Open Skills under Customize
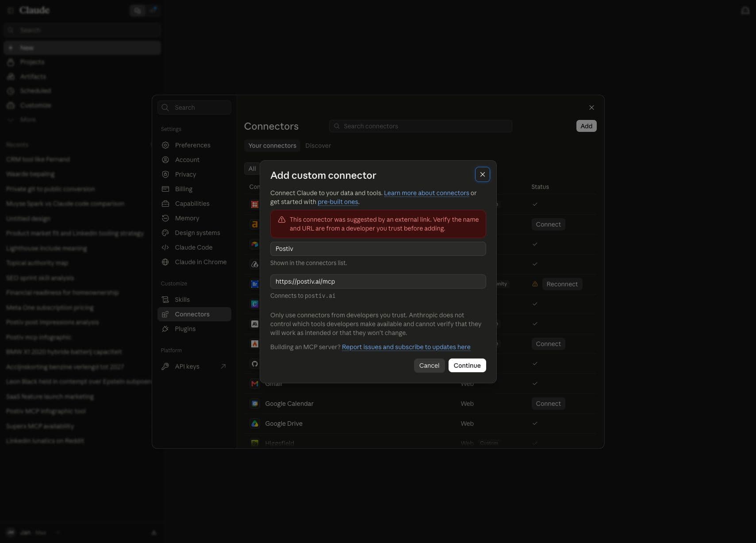756x543 pixels. (x=194, y=300)
